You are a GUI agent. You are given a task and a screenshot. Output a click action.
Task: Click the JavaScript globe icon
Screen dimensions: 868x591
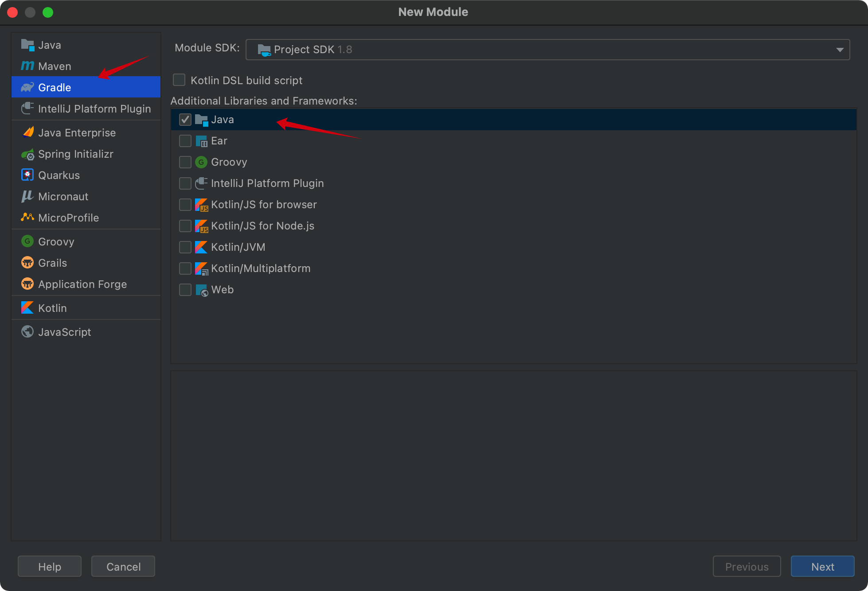(x=27, y=332)
